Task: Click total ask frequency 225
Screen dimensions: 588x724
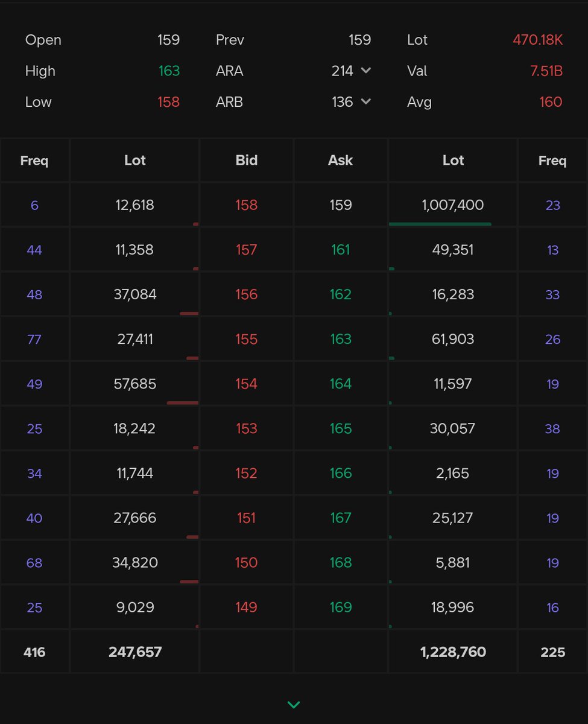Action: coord(553,652)
